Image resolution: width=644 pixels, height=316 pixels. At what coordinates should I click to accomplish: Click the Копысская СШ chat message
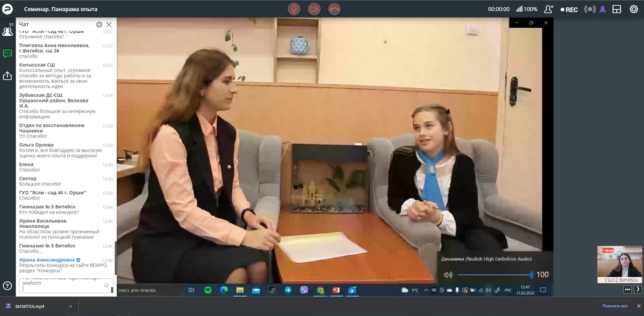pos(66,76)
